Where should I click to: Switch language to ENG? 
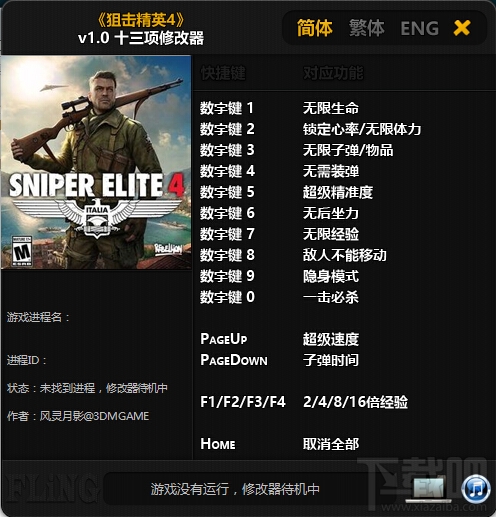click(x=420, y=28)
